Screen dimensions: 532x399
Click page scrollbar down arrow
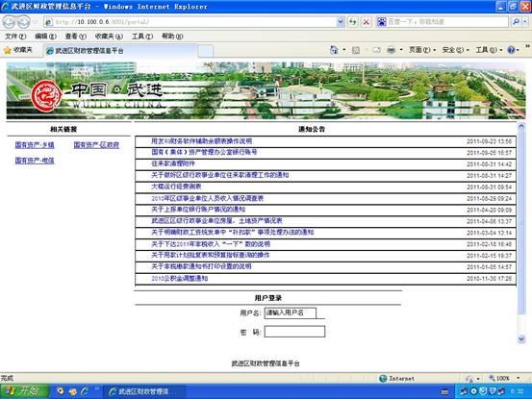tap(521, 339)
